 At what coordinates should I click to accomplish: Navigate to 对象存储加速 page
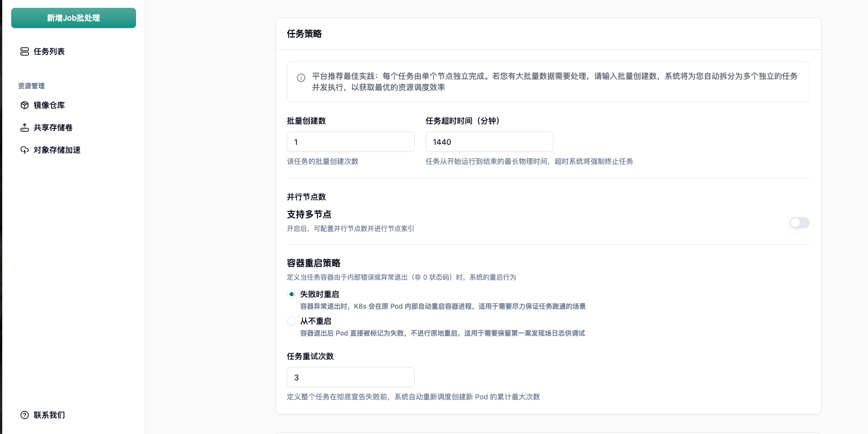click(x=57, y=150)
